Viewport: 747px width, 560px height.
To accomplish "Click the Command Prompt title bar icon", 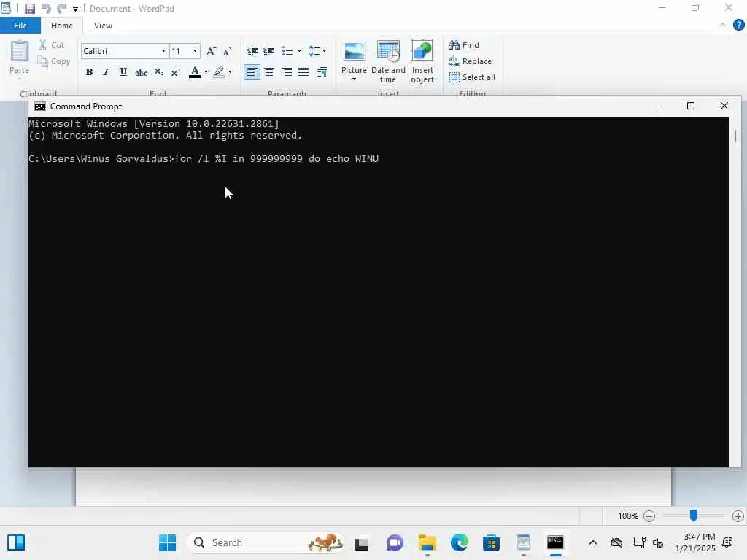I will [x=40, y=106].
